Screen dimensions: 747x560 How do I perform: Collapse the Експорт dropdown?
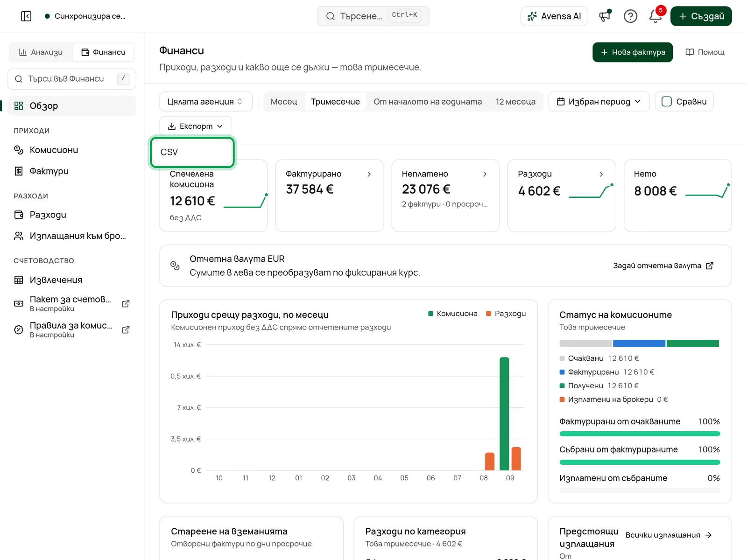point(196,126)
